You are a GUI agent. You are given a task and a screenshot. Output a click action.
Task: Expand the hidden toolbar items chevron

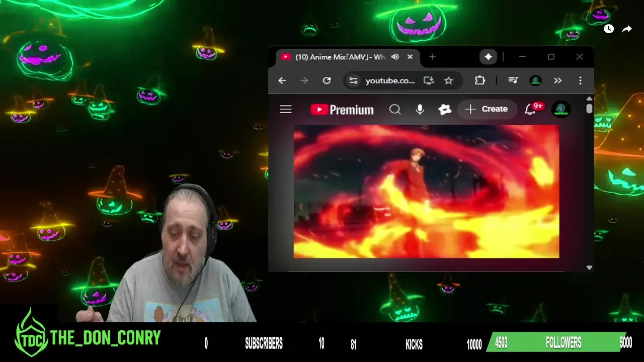tap(557, 80)
